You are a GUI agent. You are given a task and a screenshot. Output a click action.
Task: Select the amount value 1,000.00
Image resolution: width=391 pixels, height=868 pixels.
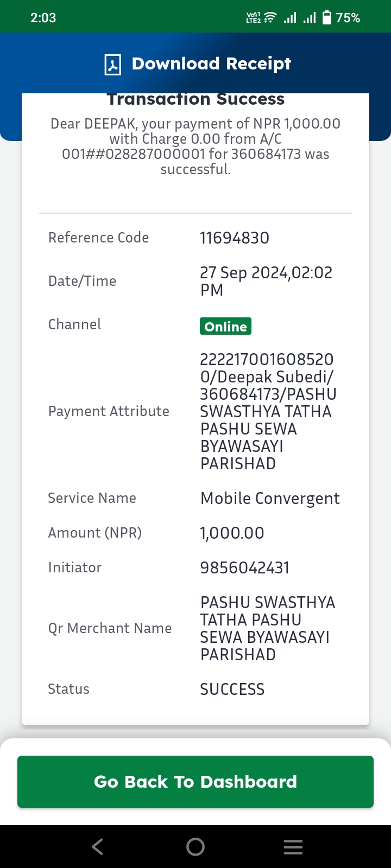tap(232, 533)
